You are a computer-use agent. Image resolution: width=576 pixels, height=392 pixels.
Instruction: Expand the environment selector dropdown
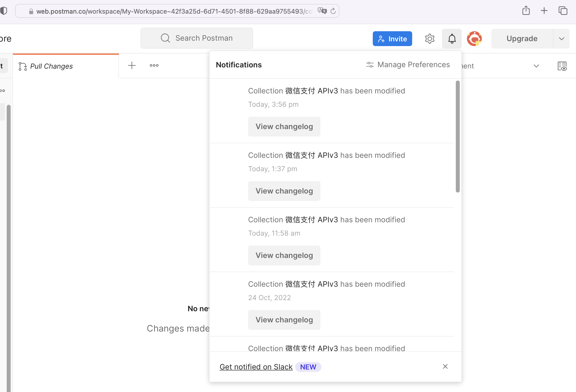point(536,66)
